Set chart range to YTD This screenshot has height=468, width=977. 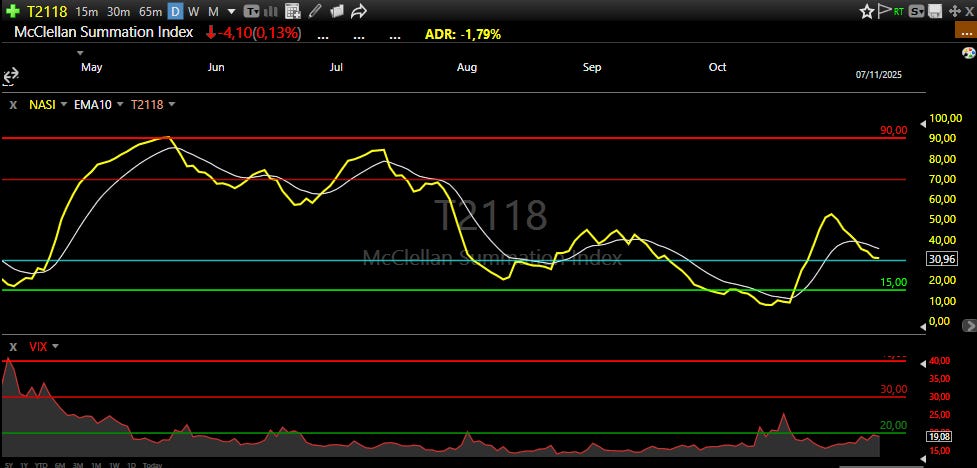point(41,465)
